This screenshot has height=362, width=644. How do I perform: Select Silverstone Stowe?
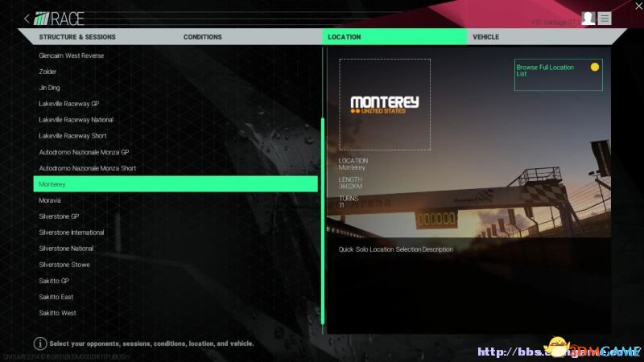(64, 265)
